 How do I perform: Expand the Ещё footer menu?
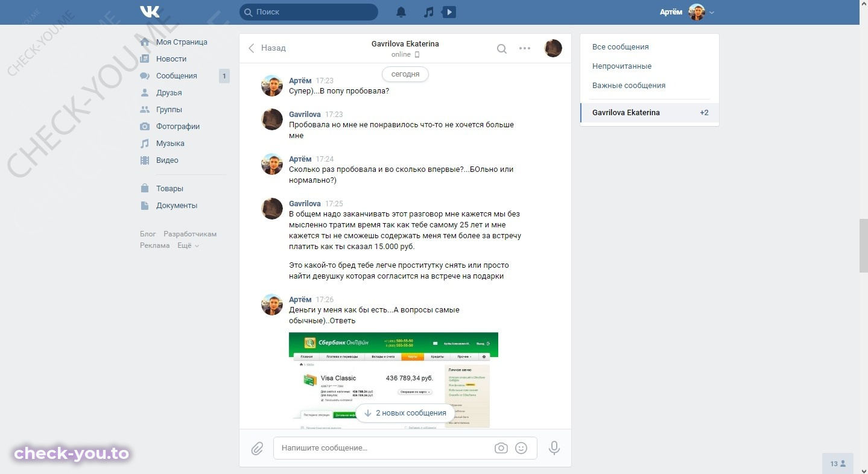click(x=188, y=245)
